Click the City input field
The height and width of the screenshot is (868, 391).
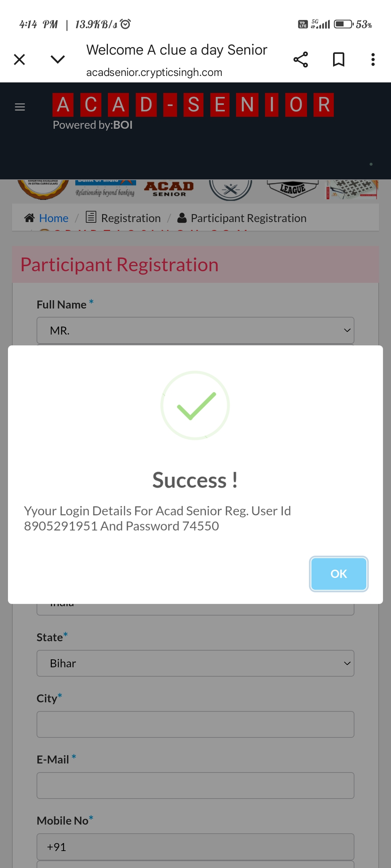click(195, 724)
